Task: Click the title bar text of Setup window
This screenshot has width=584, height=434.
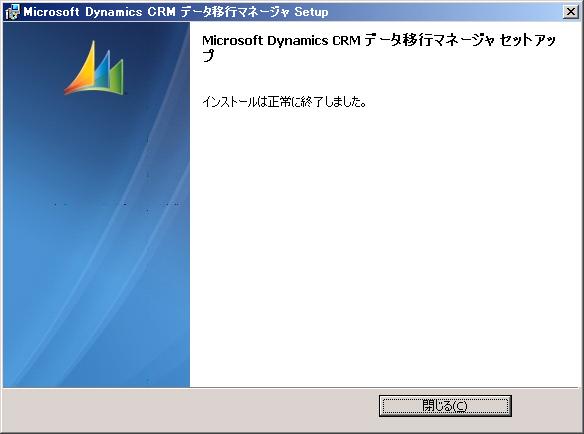Action: (175, 12)
